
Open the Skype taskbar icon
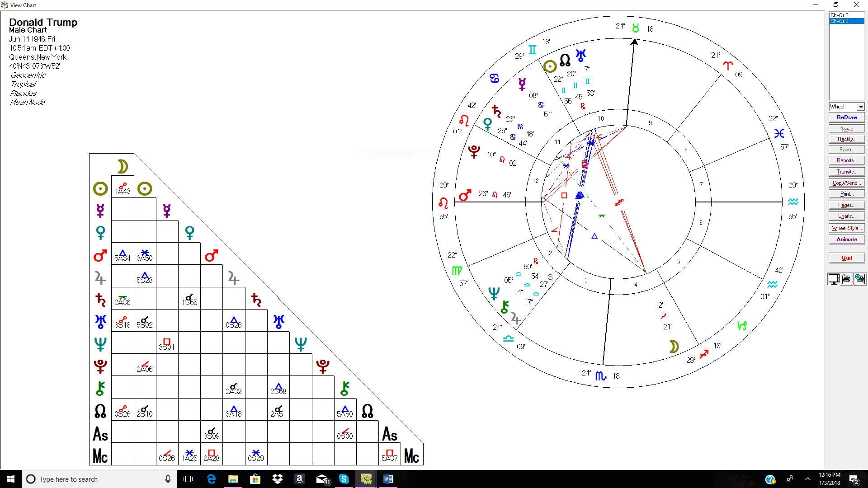click(344, 479)
